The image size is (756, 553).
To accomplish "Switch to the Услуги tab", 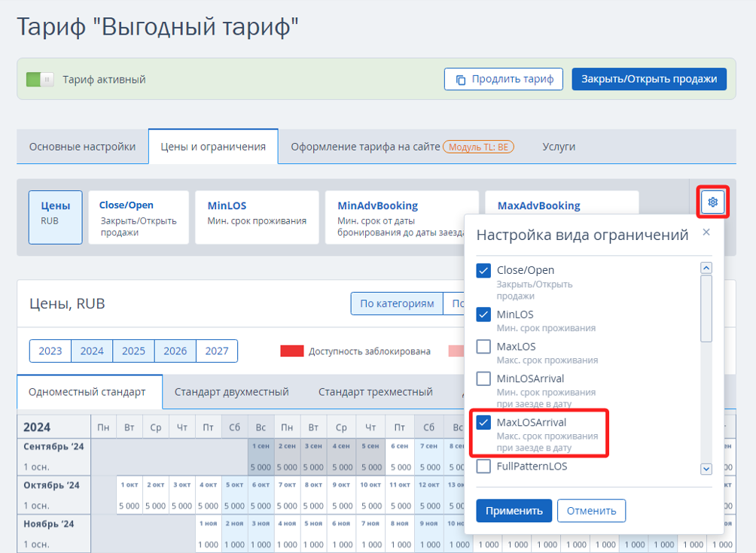I will tap(559, 147).
